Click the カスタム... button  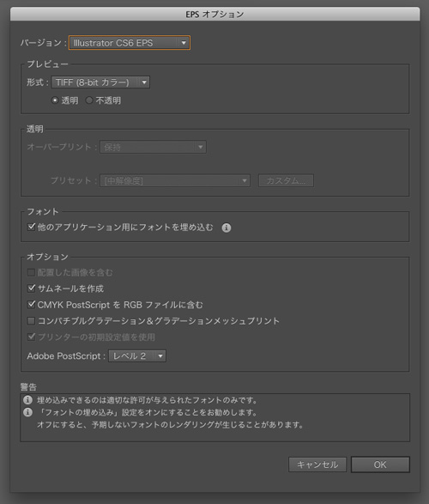[x=286, y=180]
